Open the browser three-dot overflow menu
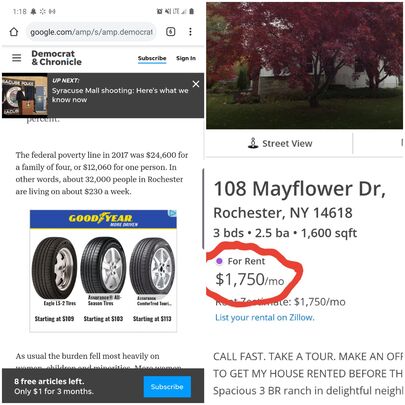Screen dimensions: 405x405 click(190, 32)
